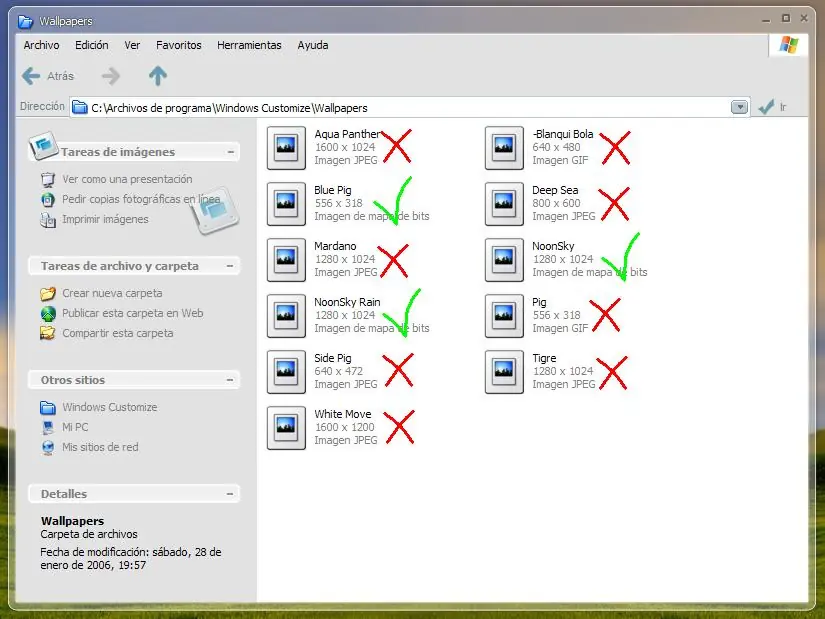Select the Side Pig image icon
Screen dimensions: 825x619
tap(286, 372)
